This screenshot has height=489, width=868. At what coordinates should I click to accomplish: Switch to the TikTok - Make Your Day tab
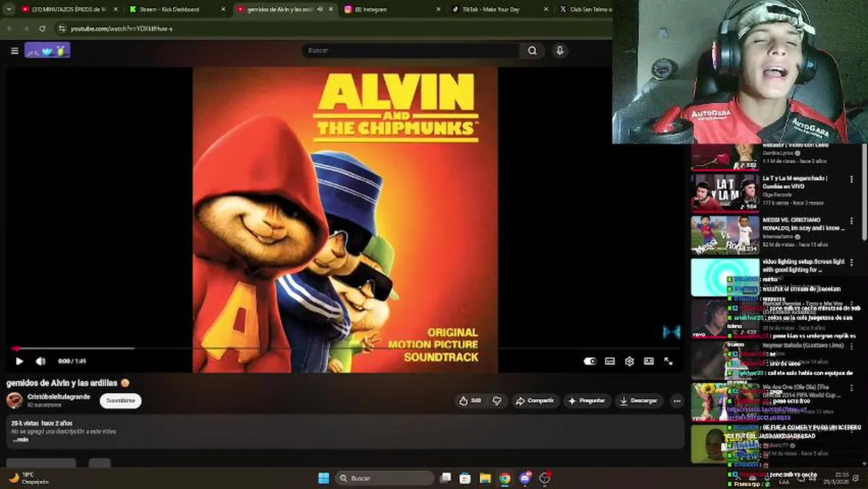click(499, 10)
